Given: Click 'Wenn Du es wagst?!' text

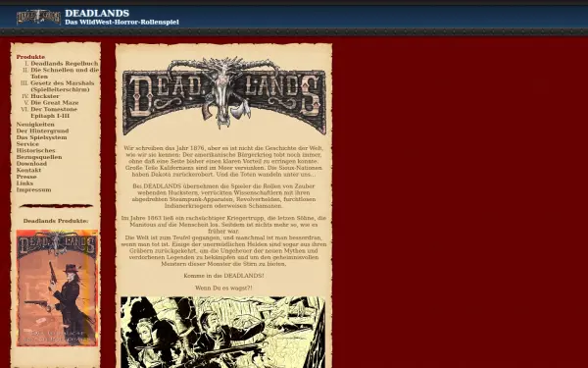Looking at the screenshot, I should [223, 288].
